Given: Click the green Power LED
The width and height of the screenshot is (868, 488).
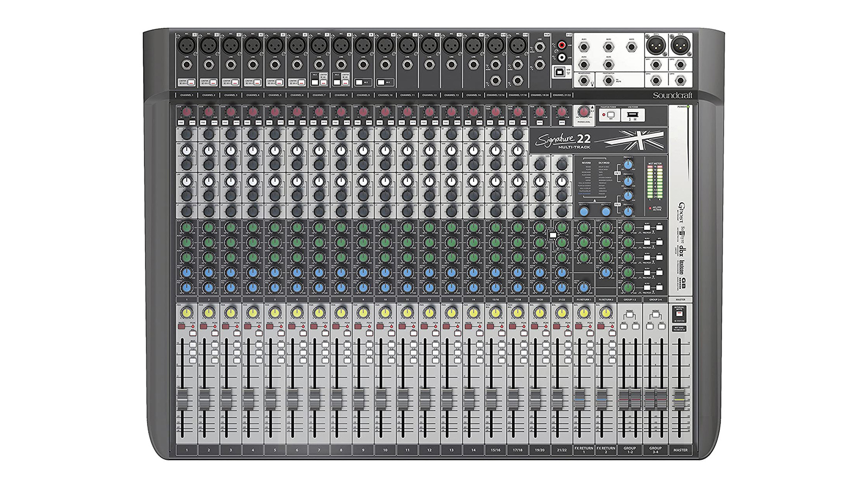Looking at the screenshot, I should coord(688,106).
